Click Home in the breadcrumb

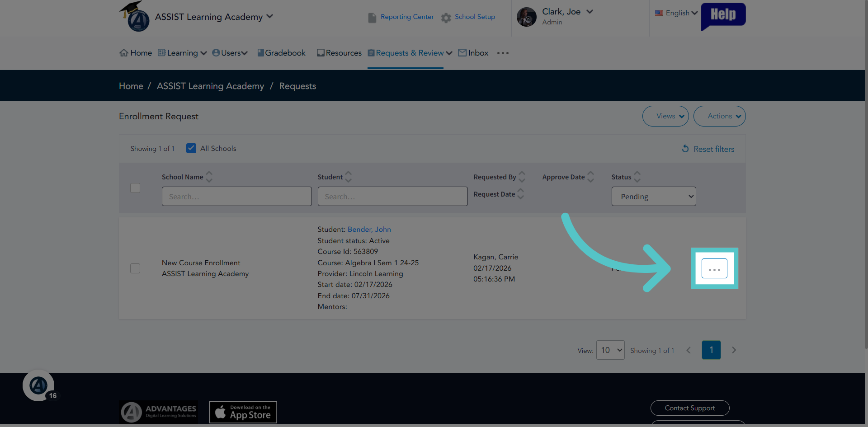pos(131,86)
